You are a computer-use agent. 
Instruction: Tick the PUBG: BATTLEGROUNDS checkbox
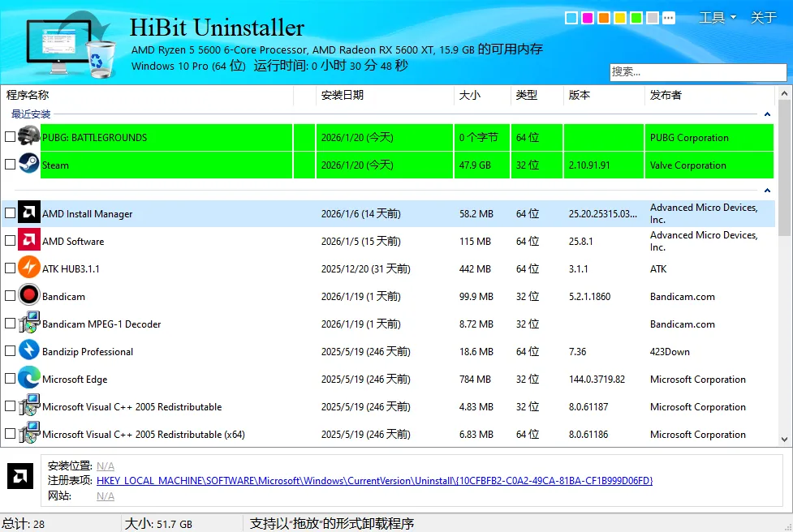[10, 137]
